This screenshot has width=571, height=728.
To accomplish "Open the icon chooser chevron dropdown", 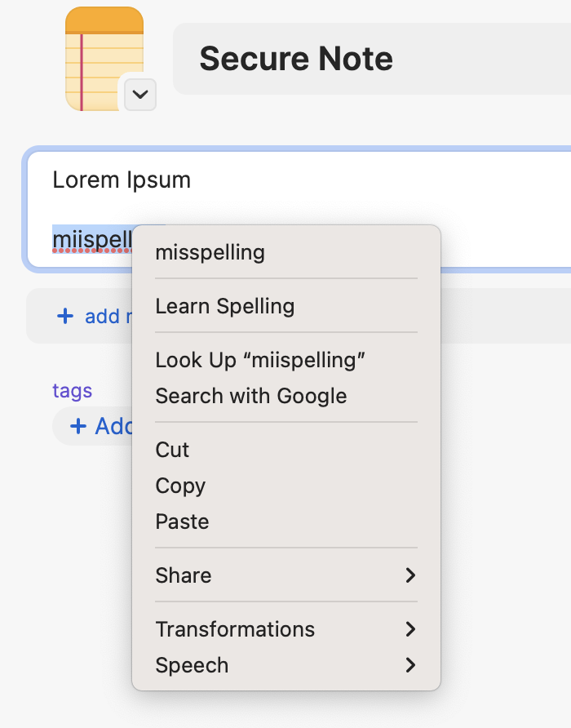I will pyautogui.click(x=140, y=95).
